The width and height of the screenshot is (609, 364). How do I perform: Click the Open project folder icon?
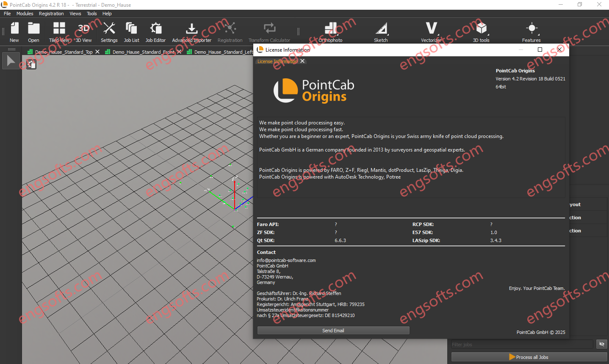point(33,32)
